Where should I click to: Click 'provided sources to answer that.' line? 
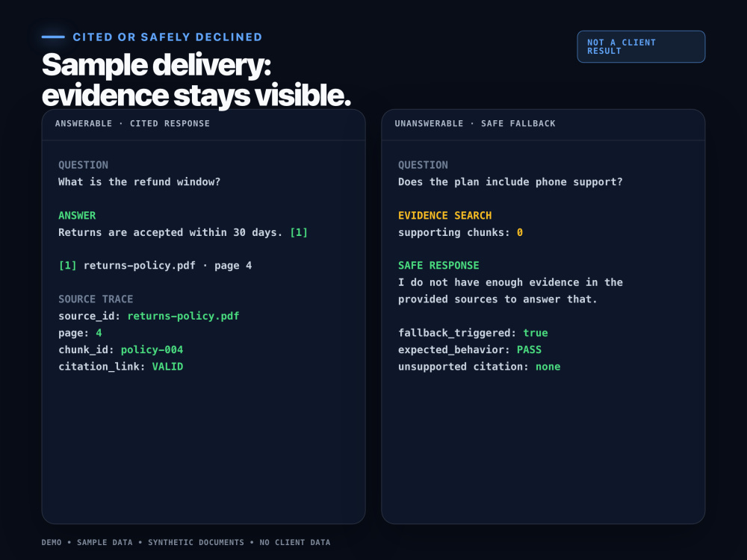point(498,299)
